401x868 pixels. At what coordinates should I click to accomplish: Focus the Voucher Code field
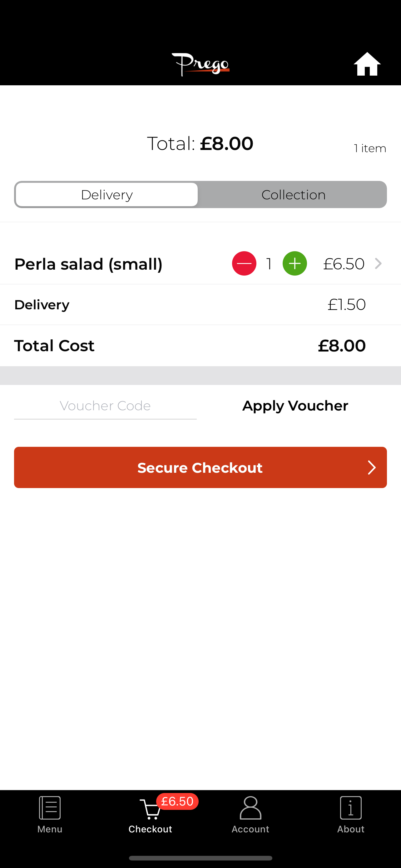[x=105, y=406]
